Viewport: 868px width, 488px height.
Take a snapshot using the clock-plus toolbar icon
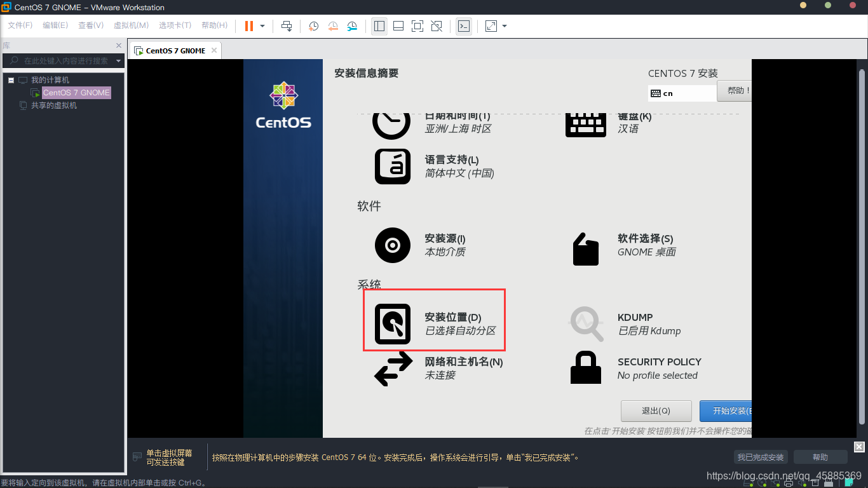[x=314, y=26]
